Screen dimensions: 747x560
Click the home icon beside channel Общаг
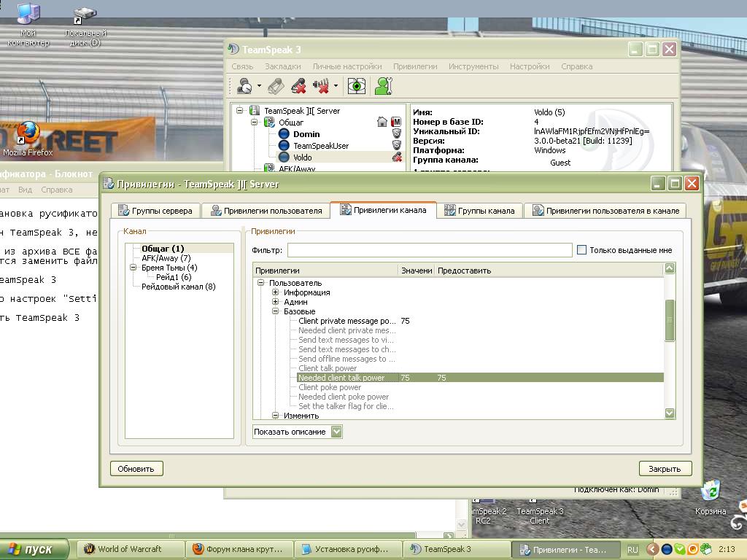click(382, 122)
